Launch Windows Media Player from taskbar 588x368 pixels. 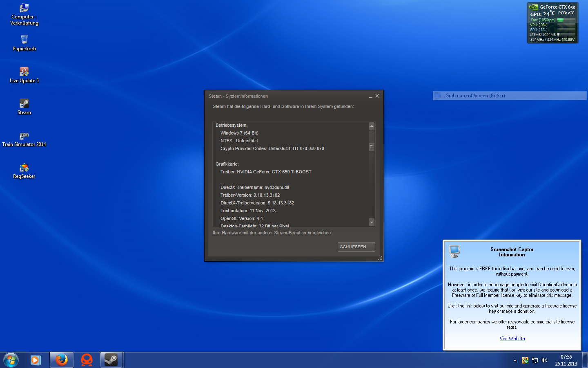pyautogui.click(x=36, y=360)
